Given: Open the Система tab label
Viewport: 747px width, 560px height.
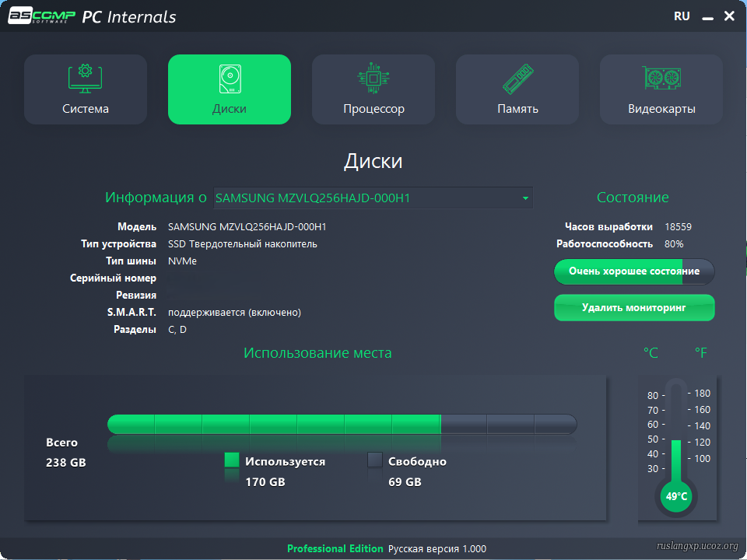Looking at the screenshot, I should [86, 109].
